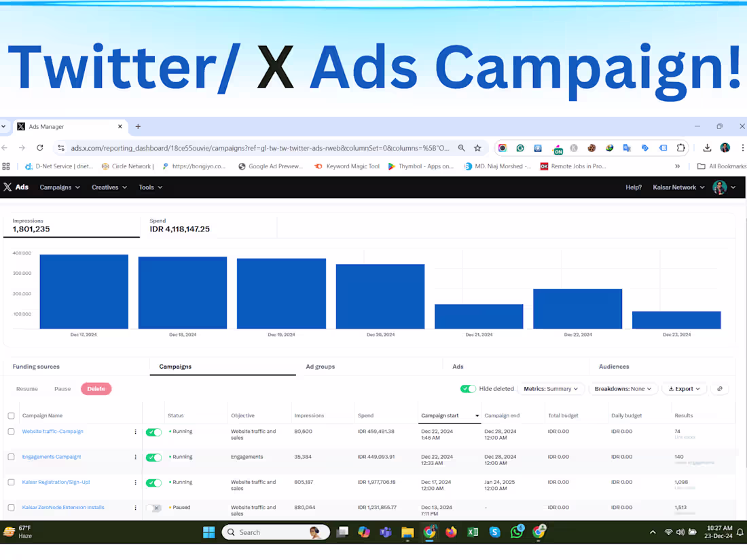Open the Breakdowns: None dropdown
747x560 pixels.
(x=623, y=389)
